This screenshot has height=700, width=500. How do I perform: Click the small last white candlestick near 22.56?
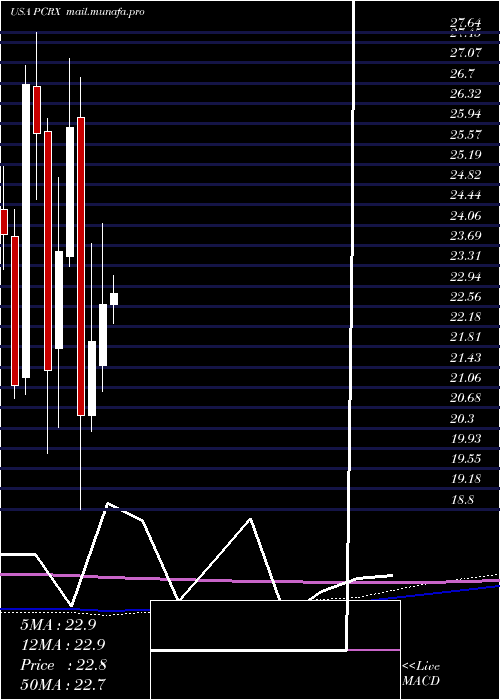[x=114, y=299]
